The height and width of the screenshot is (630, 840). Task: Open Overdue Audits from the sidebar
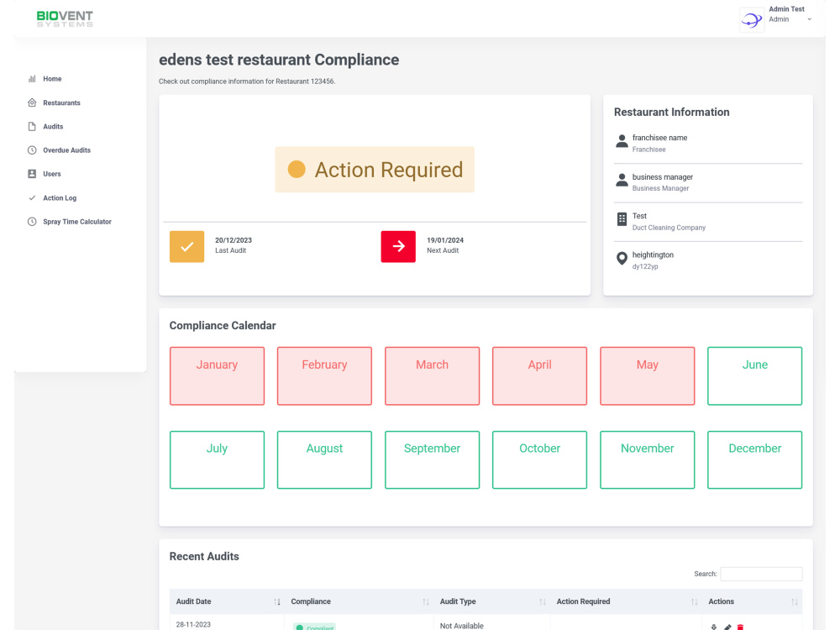[x=66, y=150]
